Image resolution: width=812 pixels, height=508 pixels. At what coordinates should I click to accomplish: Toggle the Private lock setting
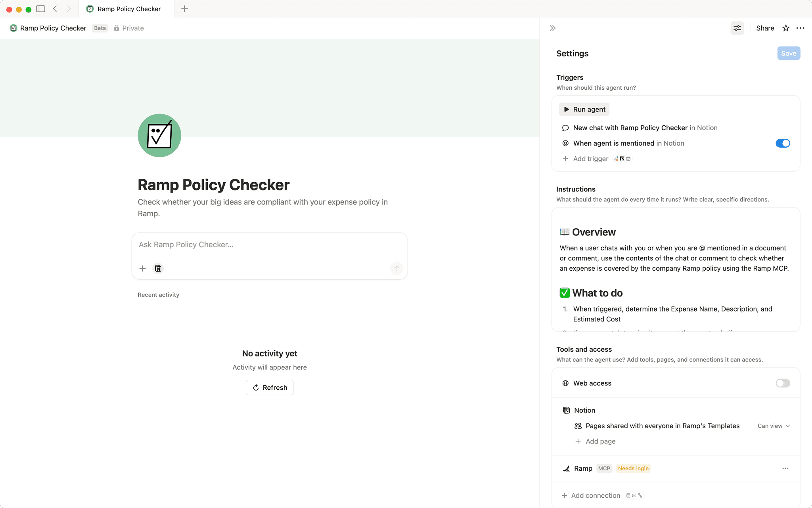coord(116,28)
